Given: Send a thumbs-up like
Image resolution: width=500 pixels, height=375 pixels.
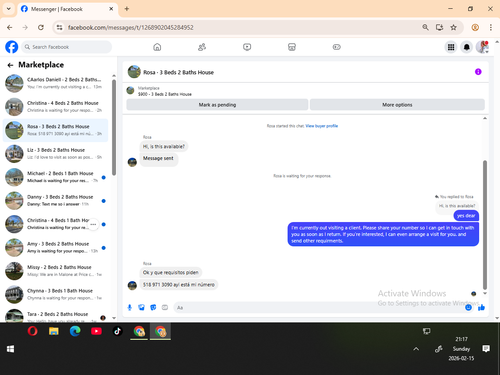Looking at the screenshot, I should pos(481,307).
